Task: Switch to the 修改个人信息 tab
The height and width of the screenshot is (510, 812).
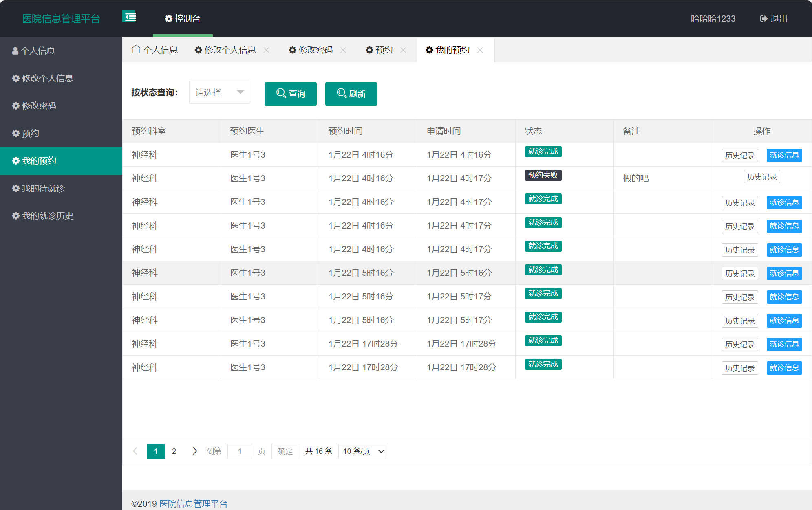Action: (x=229, y=50)
